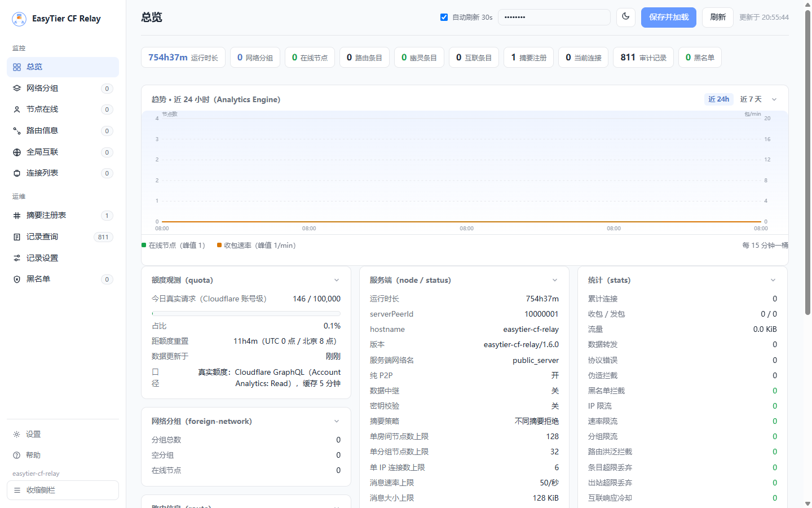Collapse the 统计 (stats) panel
This screenshot has height=508, width=812.
[x=773, y=281]
